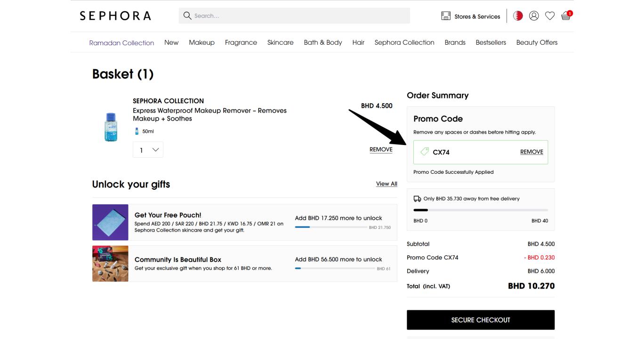This screenshot has height=339, width=644.
Task: Open the account profile icon
Action: [534, 16]
